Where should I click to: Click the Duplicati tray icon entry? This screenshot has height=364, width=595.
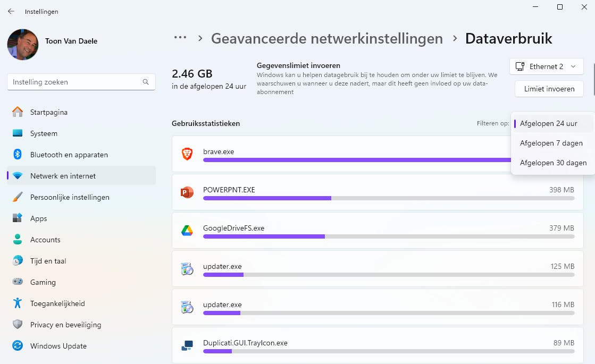[x=187, y=345]
